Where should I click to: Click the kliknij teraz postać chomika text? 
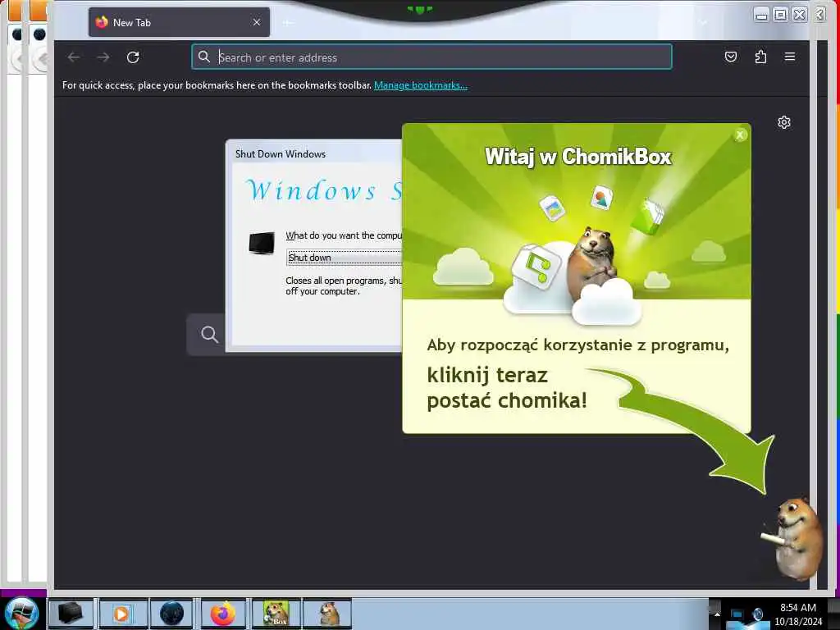click(507, 388)
